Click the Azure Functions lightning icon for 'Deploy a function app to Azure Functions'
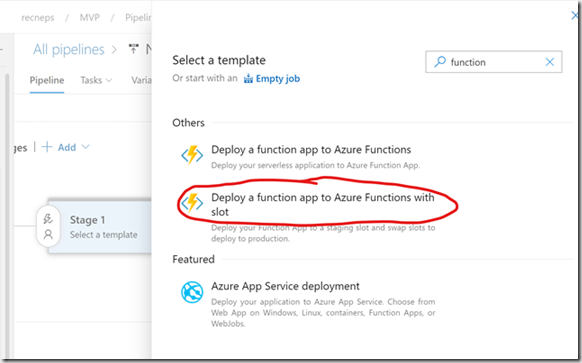This screenshot has width=582, height=363. pyautogui.click(x=192, y=155)
